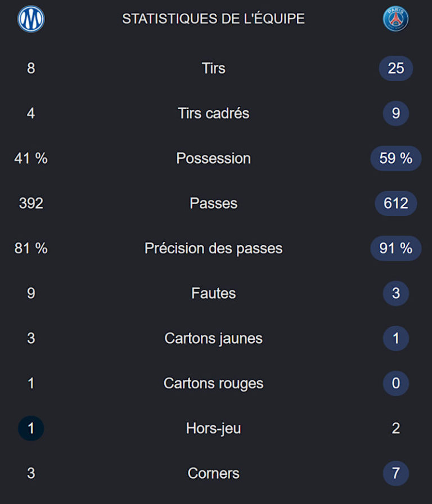Click the Olympique de Marseille team logo
432x504 pixels.
pos(31,19)
